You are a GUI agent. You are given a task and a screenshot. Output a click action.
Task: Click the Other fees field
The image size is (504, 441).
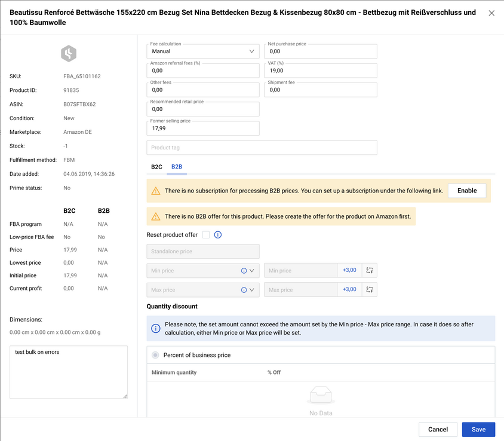tap(203, 90)
